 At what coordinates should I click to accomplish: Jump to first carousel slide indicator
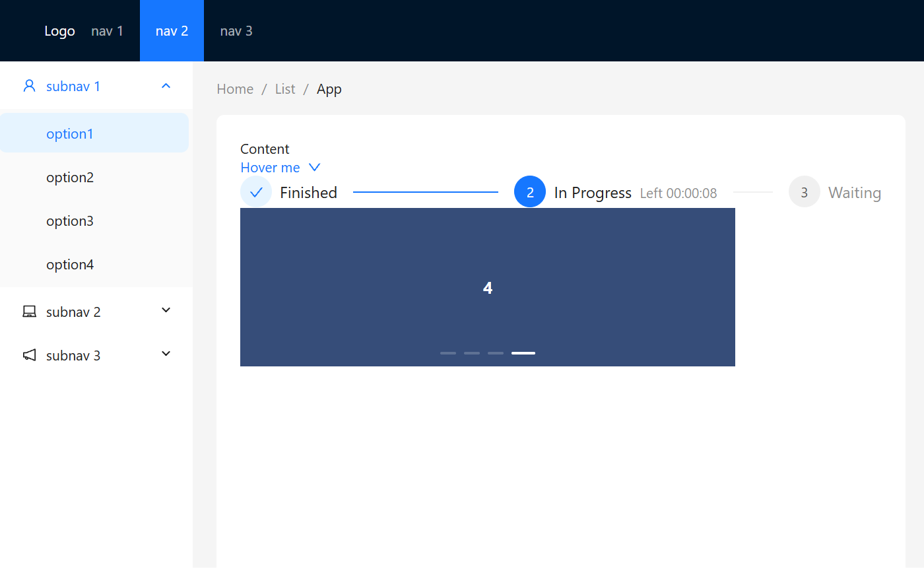click(x=448, y=353)
